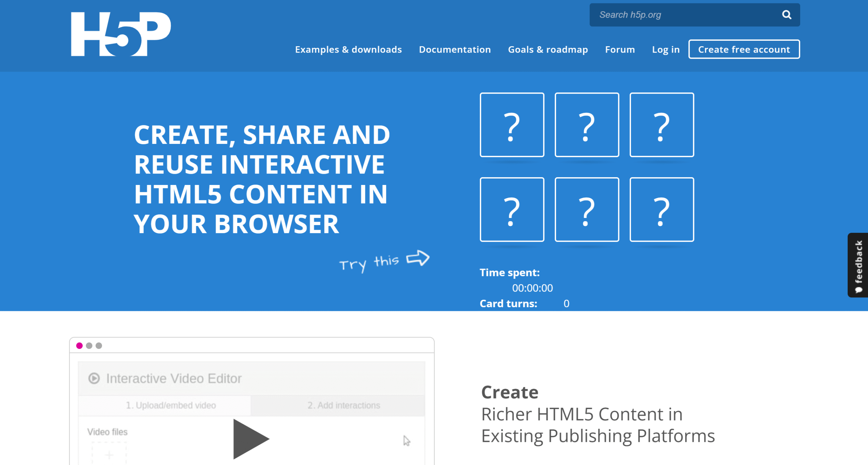Flip bottom-right memory card

click(x=662, y=209)
